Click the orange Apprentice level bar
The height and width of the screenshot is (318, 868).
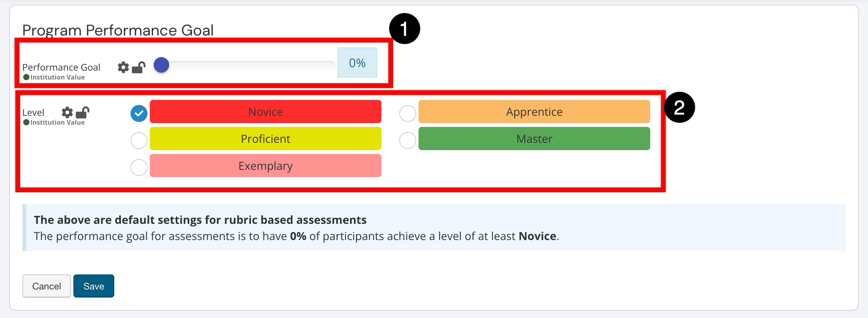[534, 112]
